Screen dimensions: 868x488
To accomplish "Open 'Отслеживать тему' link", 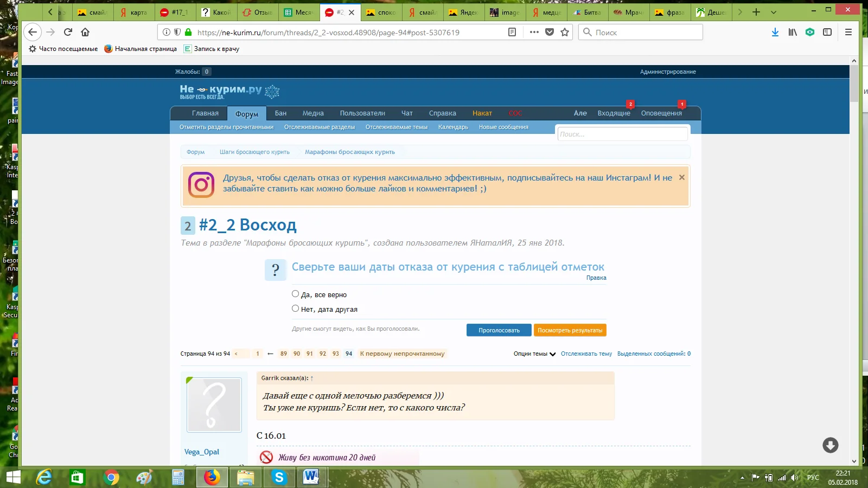I will click(586, 354).
